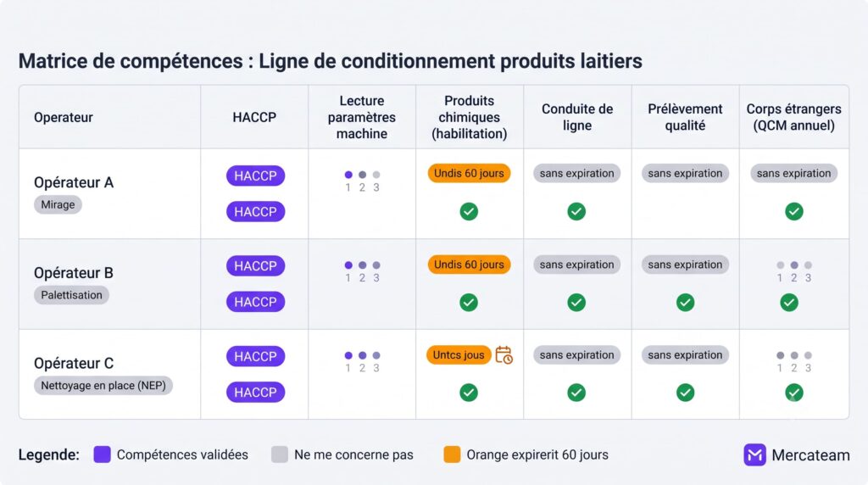This screenshot has height=485, width=868.
Task: Click the purple Compétences validées legend swatch
Action: (102, 454)
